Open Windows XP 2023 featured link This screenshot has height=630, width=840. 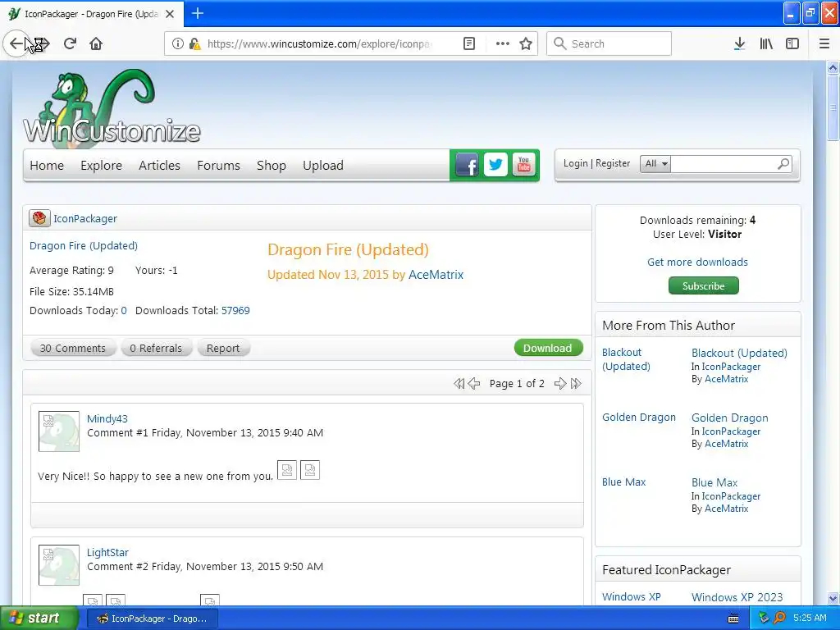tap(737, 597)
